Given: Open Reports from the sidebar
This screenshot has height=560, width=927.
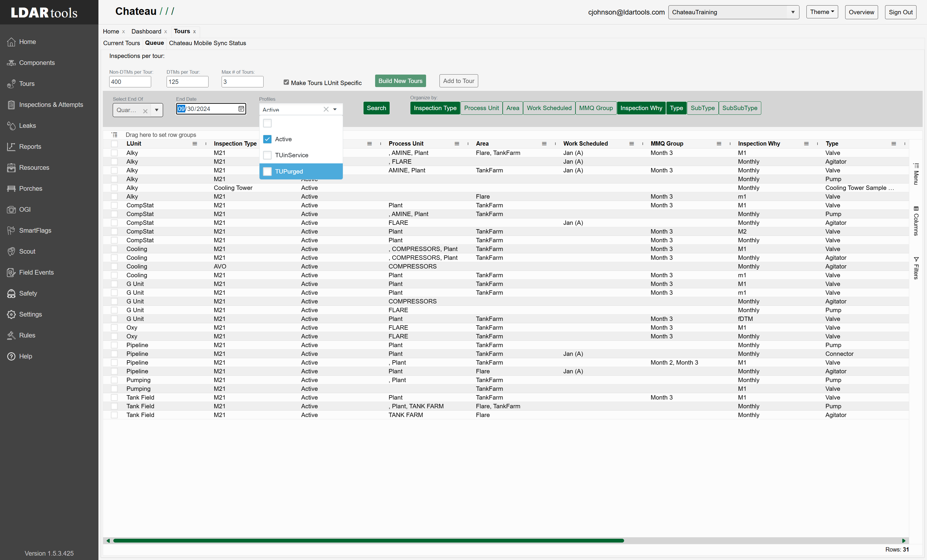Looking at the screenshot, I should click(x=24, y=147).
